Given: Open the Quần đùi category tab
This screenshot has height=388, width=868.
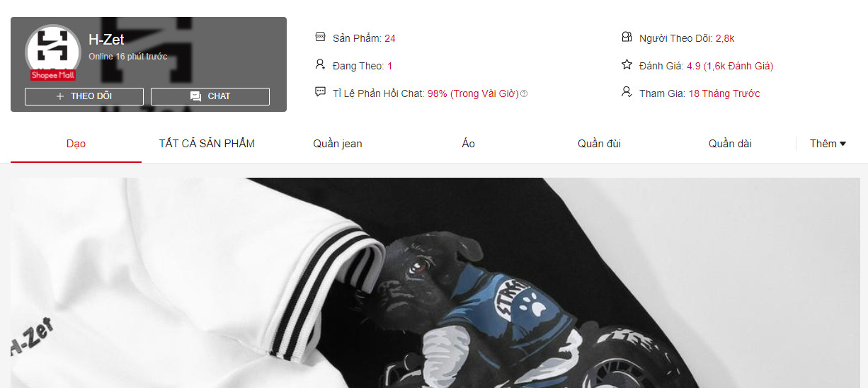Looking at the screenshot, I should pyautogui.click(x=599, y=144).
